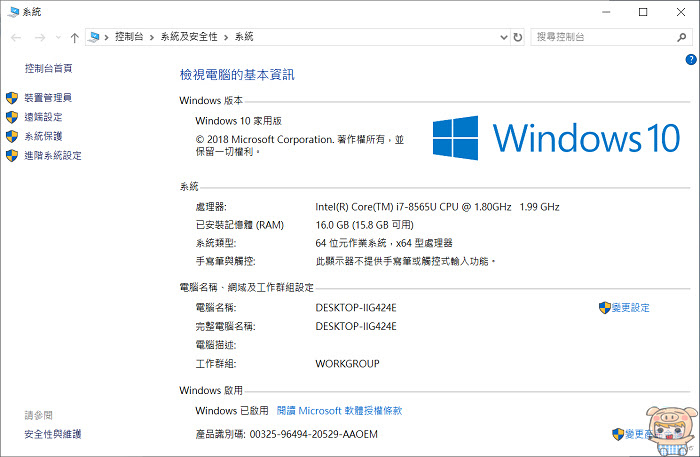
Task: Minimize the 系統 window
Action: (x=606, y=12)
